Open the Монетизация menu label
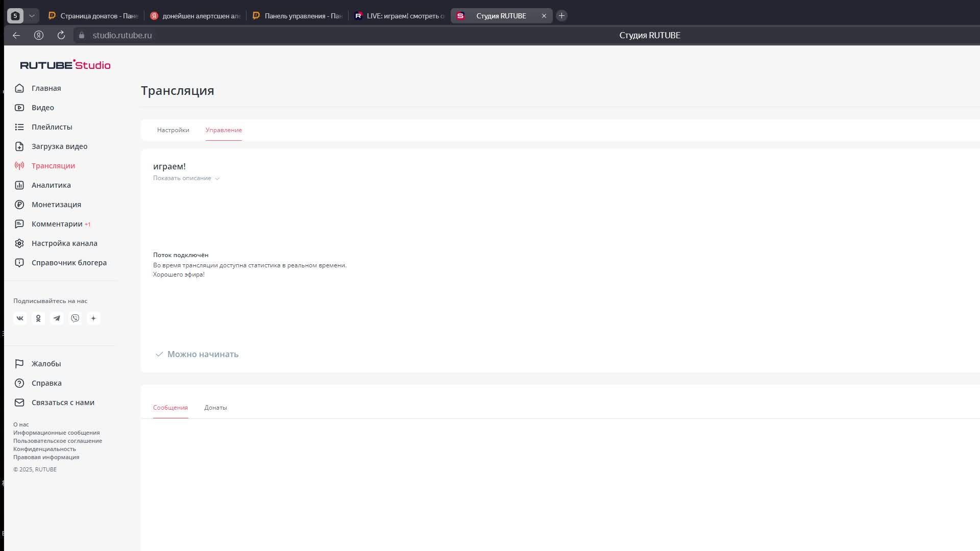Image resolution: width=980 pixels, height=551 pixels. click(x=56, y=205)
